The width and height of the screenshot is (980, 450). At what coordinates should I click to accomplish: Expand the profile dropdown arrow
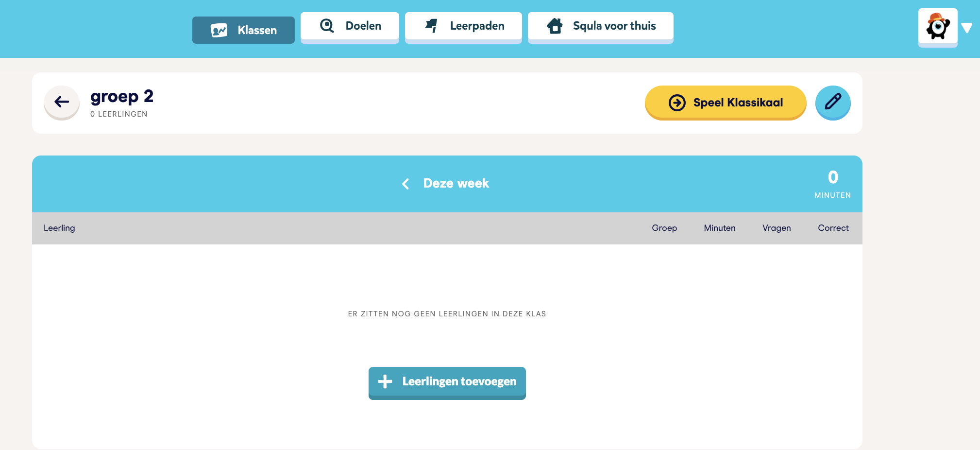click(966, 28)
